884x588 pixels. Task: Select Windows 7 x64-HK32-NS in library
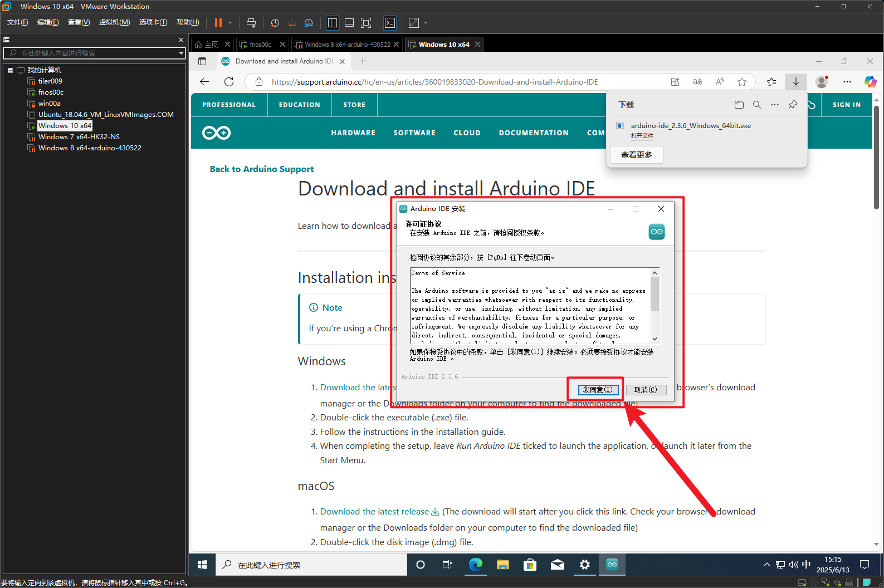click(x=79, y=137)
